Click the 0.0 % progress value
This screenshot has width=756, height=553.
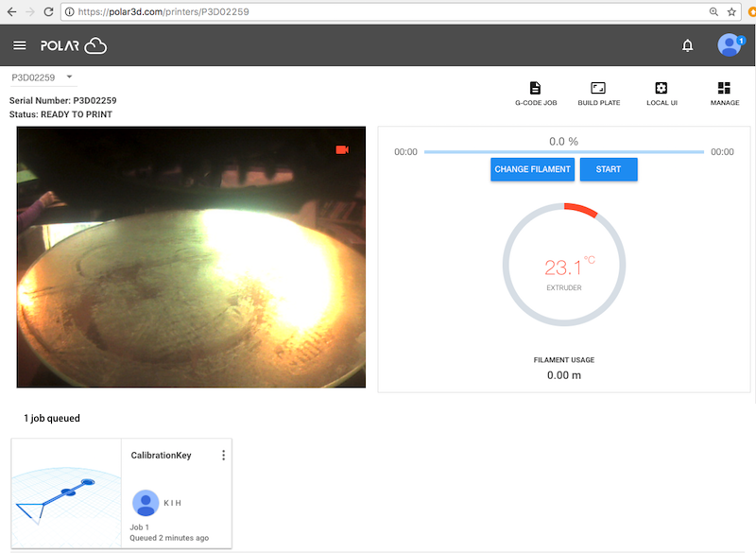pyautogui.click(x=563, y=141)
